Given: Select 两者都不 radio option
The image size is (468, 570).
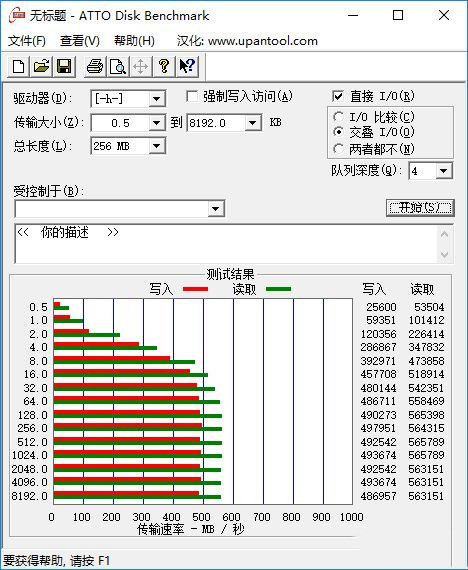Looking at the screenshot, I should coord(338,149).
